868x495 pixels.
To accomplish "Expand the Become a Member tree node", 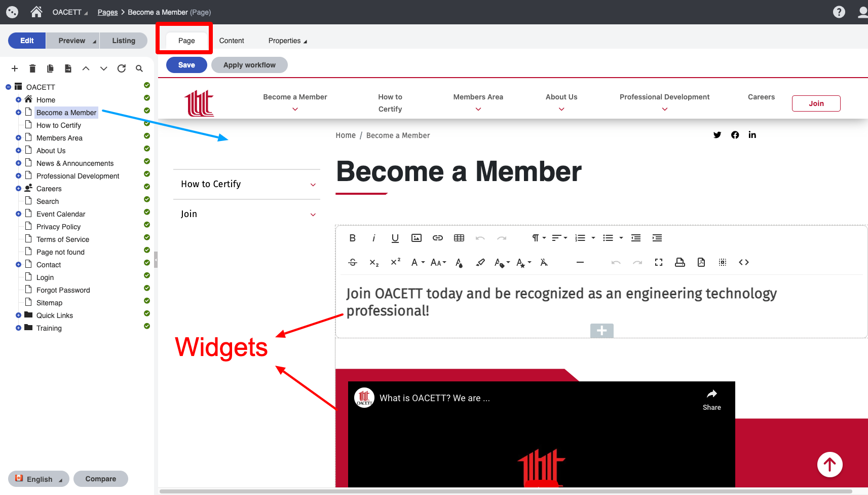I will (18, 113).
